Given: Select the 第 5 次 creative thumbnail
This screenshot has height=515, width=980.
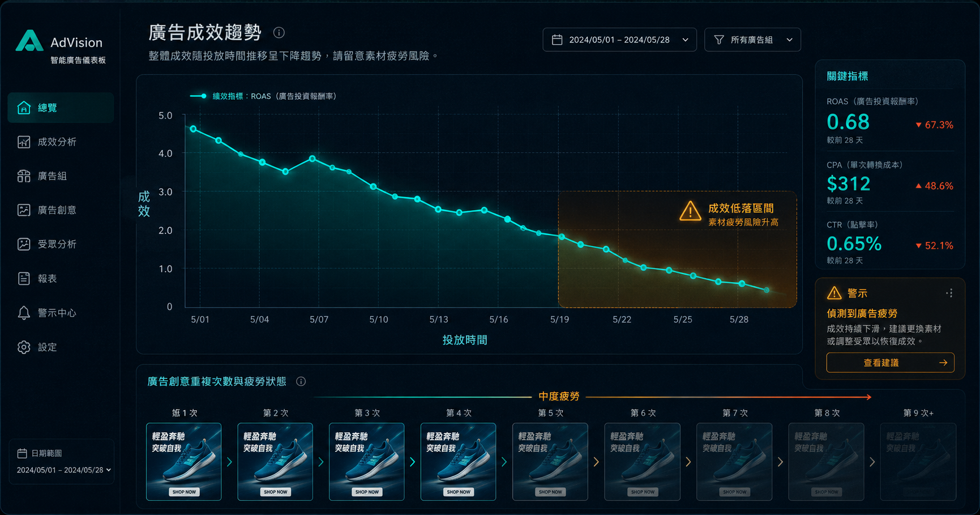Looking at the screenshot, I should click(x=550, y=462).
